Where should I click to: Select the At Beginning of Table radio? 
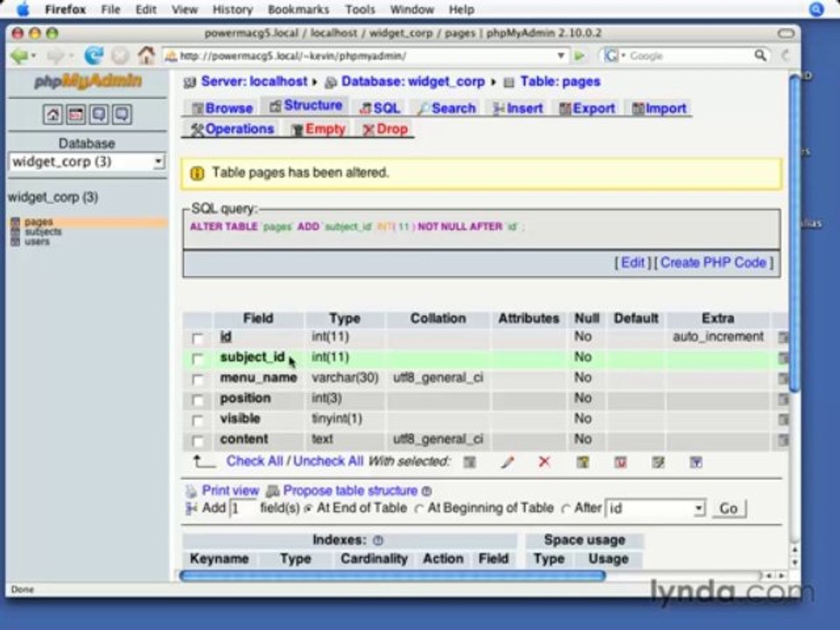(419, 509)
